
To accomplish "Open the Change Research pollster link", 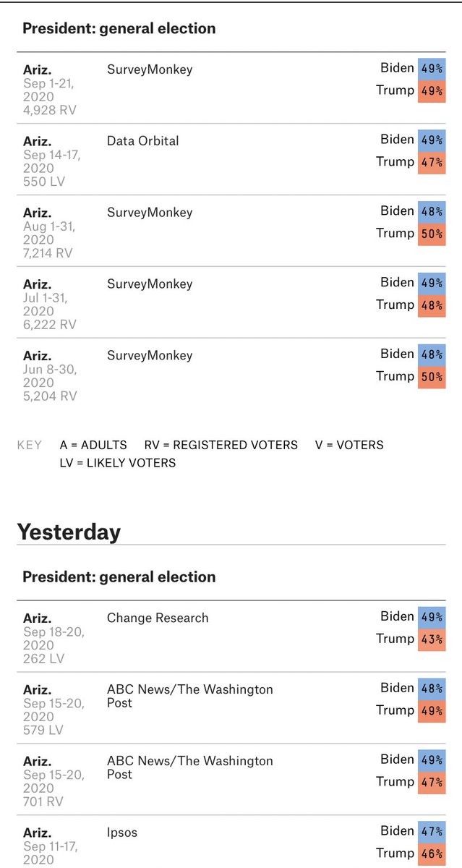I will [x=158, y=618].
